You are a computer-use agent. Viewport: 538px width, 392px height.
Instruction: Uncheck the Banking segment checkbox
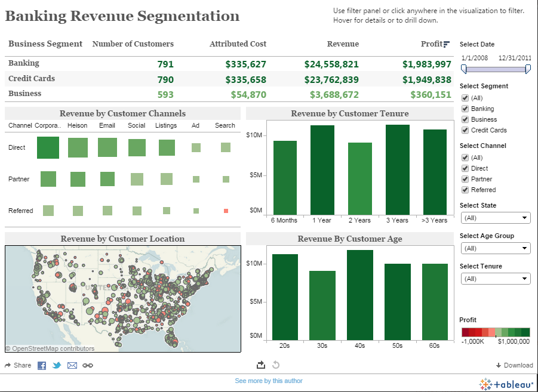[x=465, y=109]
